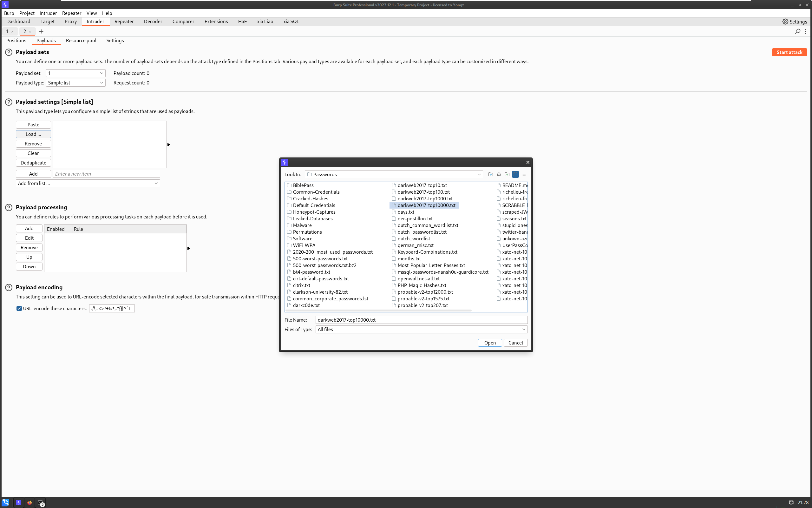Screen dimensions: 812x508
Task: Click the Load ... button
Action: (33, 134)
